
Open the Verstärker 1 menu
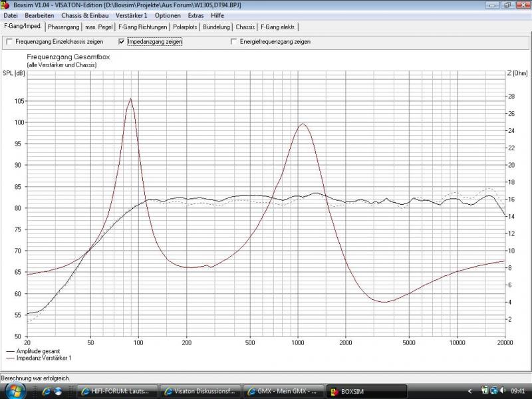coord(131,15)
